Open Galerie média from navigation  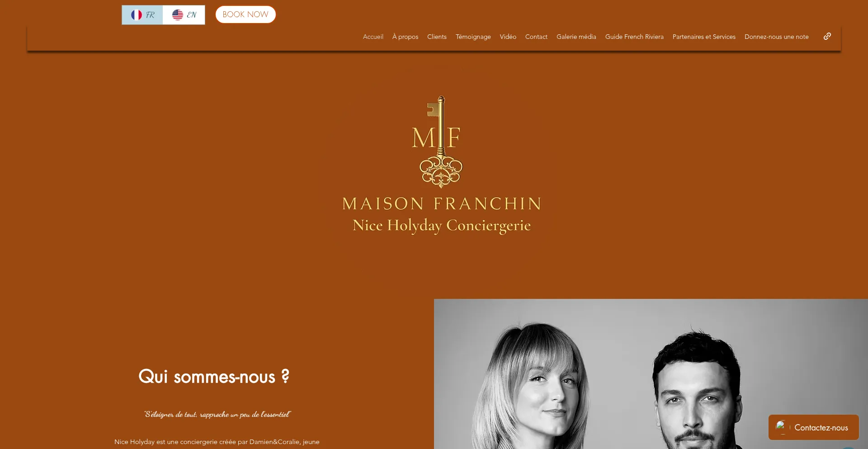point(576,37)
